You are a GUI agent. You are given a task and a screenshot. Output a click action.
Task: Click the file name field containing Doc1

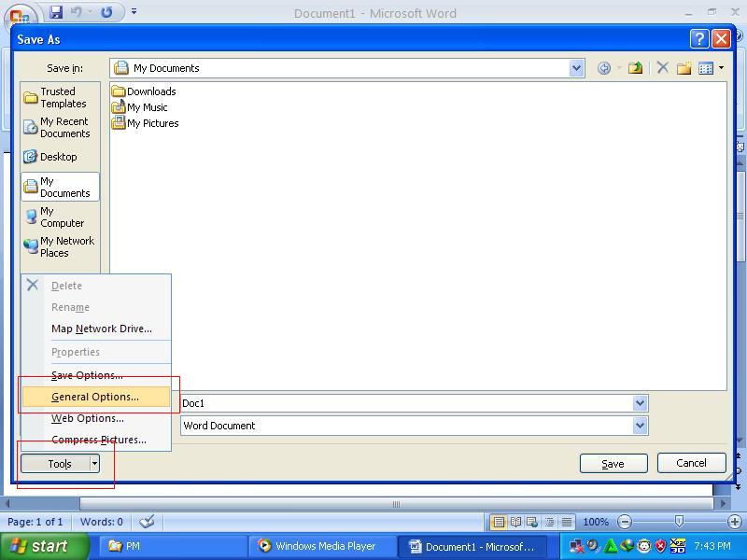406,403
